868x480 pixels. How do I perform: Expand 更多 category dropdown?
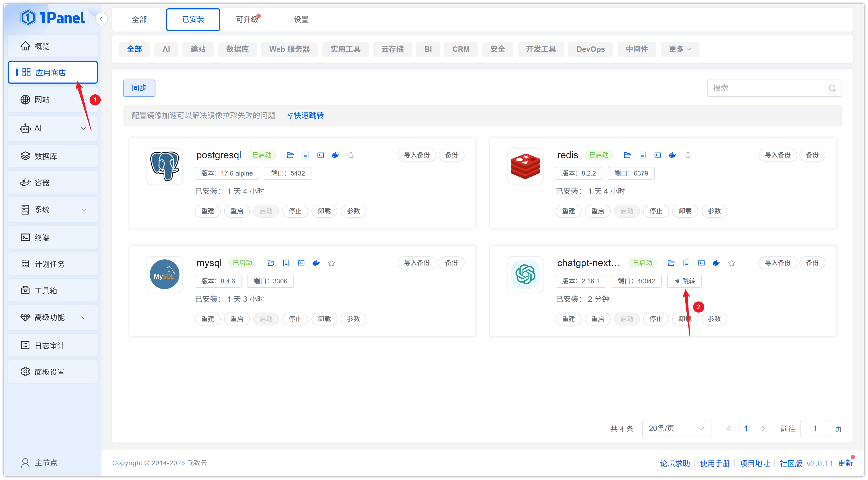[680, 49]
